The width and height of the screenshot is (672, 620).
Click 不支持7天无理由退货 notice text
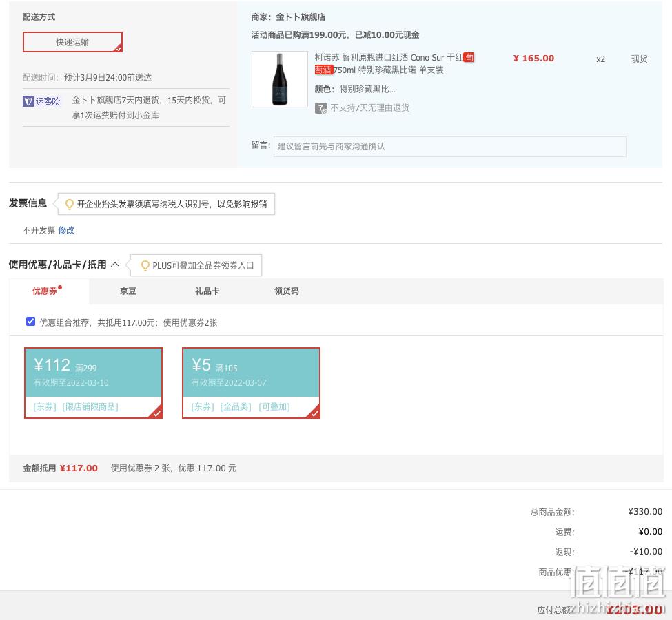[370, 108]
